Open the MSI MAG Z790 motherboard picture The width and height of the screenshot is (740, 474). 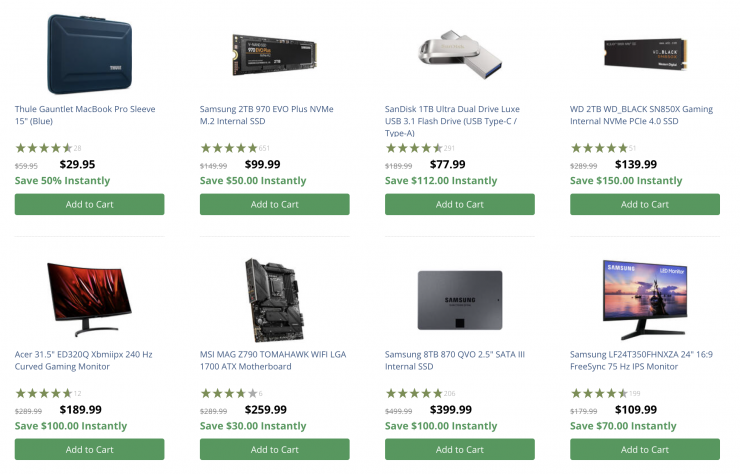point(274,296)
